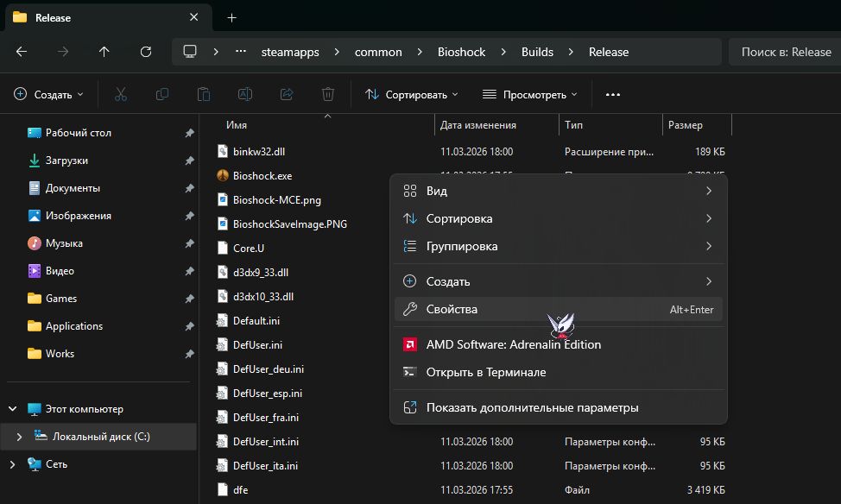This screenshot has width=841, height=504.
Task: Select Core.U file
Action: point(249,249)
